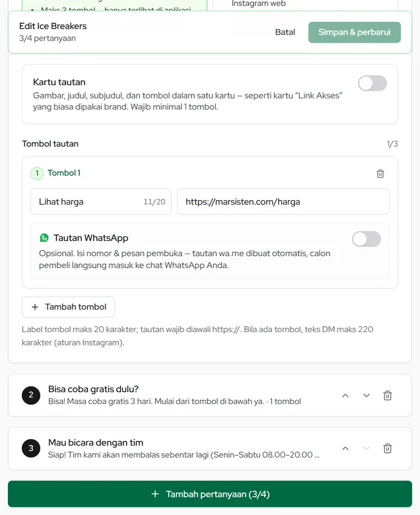Click Simpan & perbarui button
The height and width of the screenshot is (515, 420).
tap(355, 32)
